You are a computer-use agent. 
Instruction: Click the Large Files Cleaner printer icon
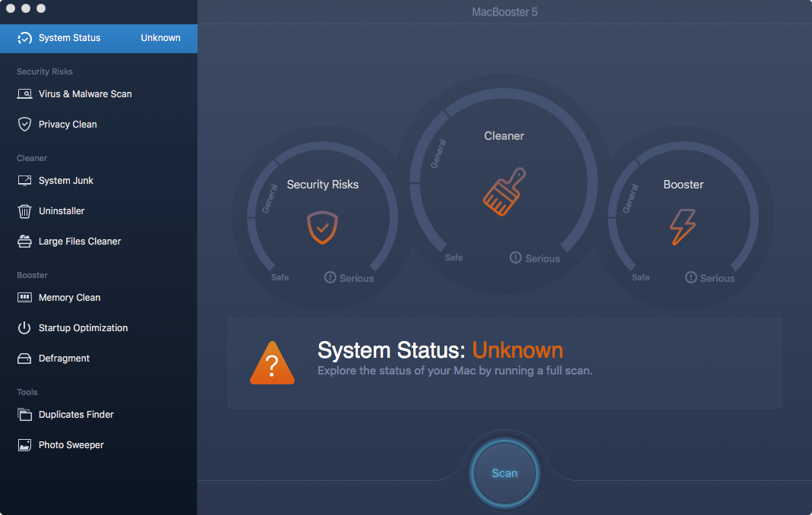[24, 242]
